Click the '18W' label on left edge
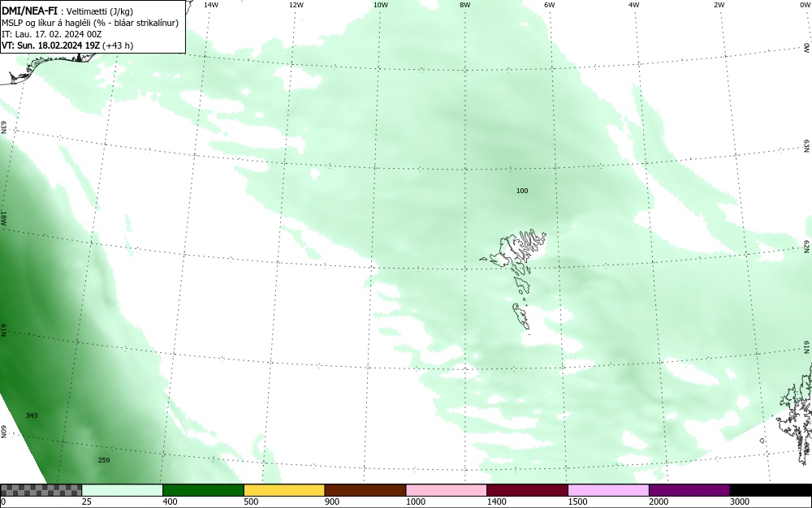 click(3, 217)
